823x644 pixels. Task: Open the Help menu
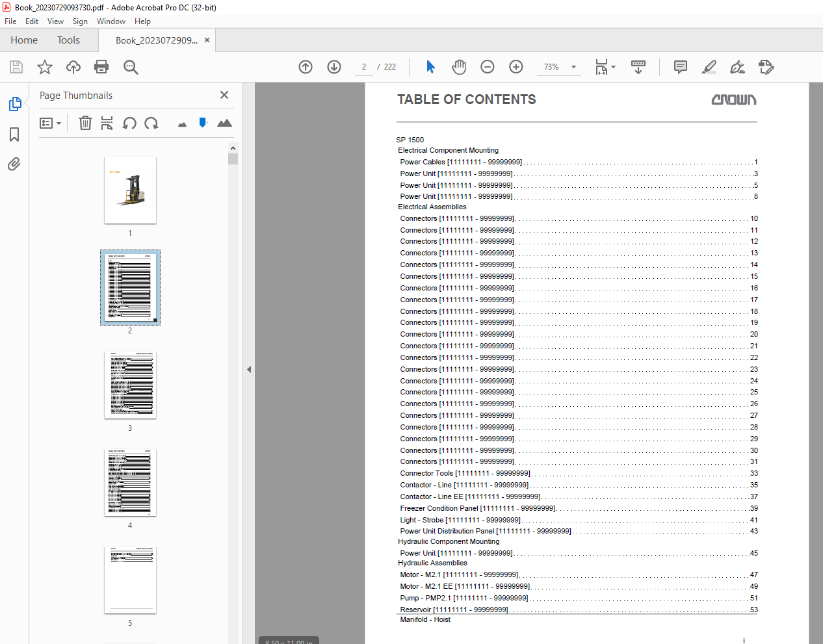tap(142, 21)
